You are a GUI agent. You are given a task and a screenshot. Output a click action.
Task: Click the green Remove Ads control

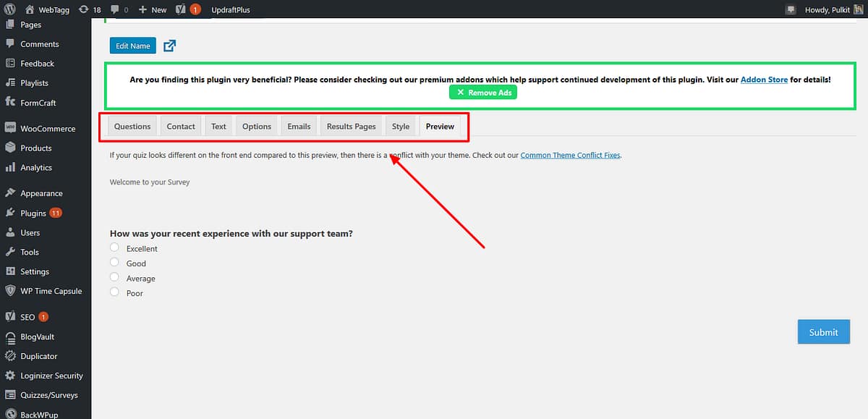click(x=482, y=92)
